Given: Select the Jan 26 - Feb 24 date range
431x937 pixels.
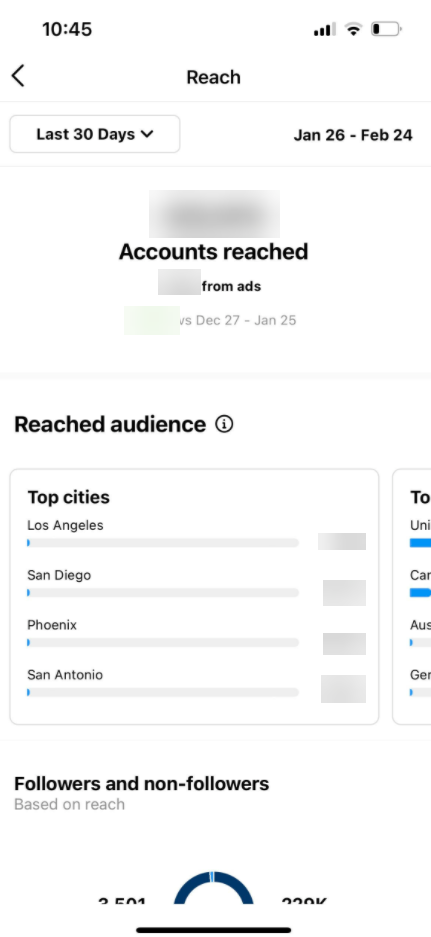Looking at the screenshot, I should [x=353, y=135].
